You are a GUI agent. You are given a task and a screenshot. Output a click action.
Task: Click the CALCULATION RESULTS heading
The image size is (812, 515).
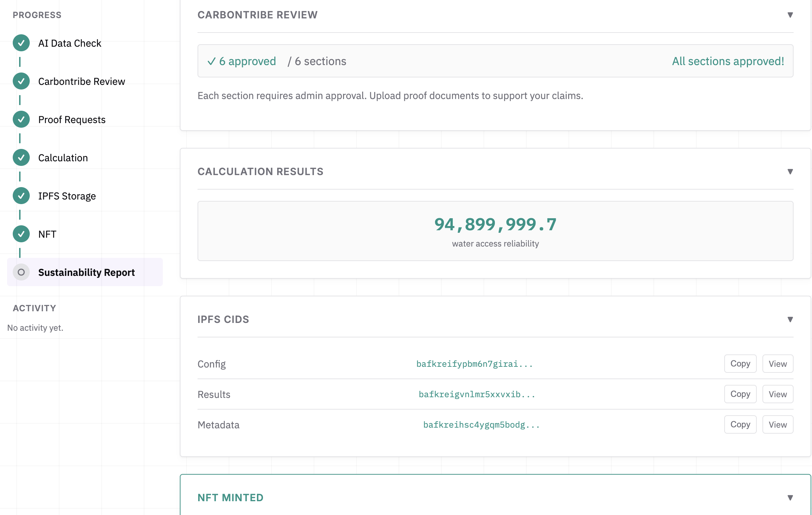(x=261, y=172)
